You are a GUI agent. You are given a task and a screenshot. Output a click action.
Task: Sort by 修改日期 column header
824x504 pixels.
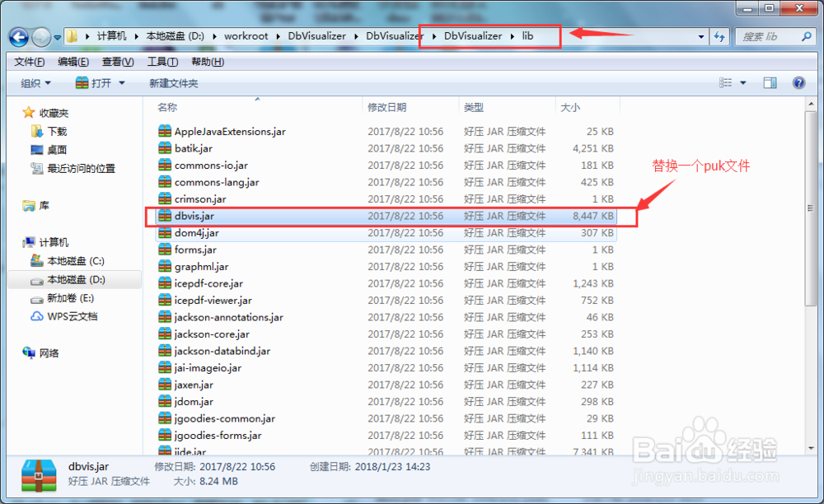tap(386, 107)
